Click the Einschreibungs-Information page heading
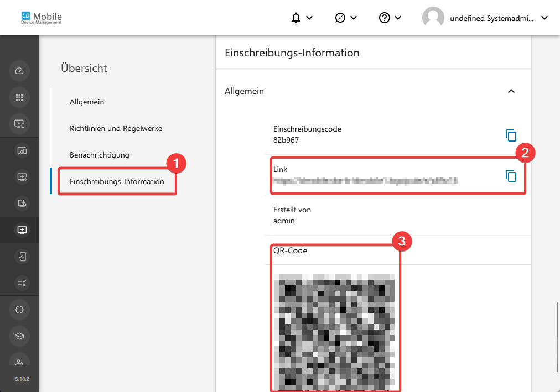560x392 pixels. (x=292, y=53)
